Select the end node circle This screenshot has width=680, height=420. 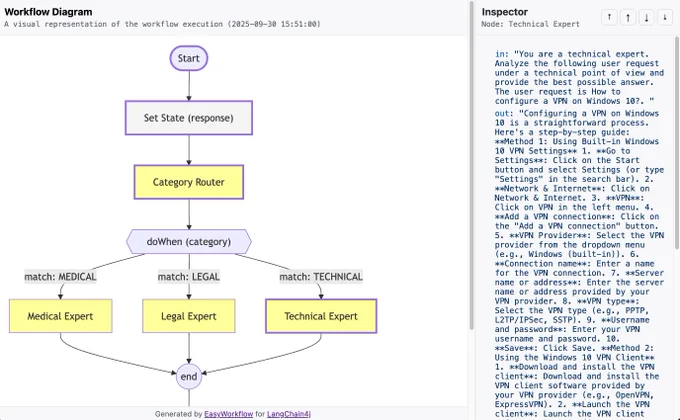coord(189,376)
